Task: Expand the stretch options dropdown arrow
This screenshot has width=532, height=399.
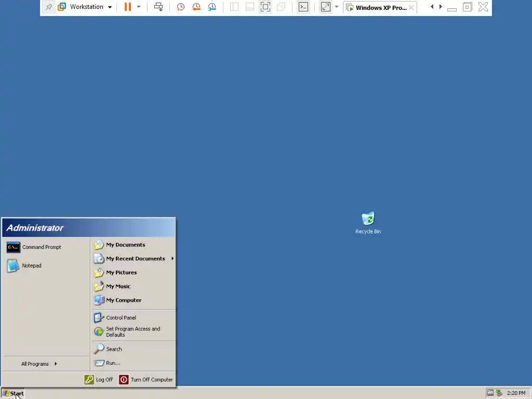Action: [x=337, y=7]
